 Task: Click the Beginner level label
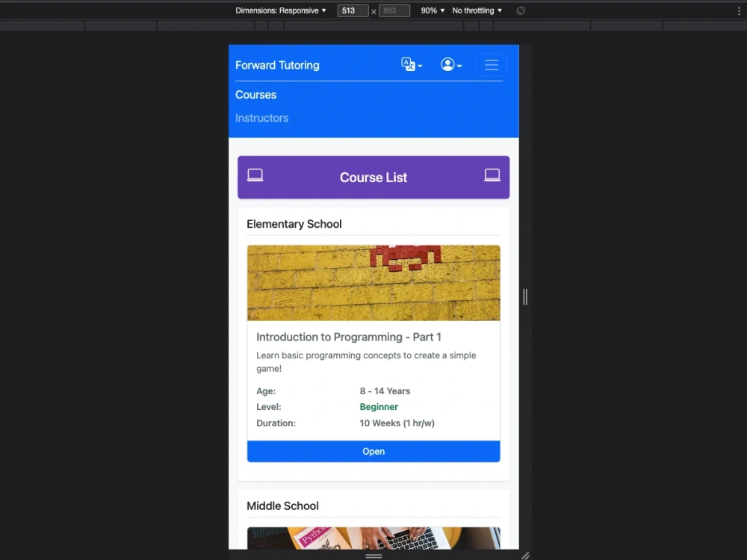click(x=379, y=407)
